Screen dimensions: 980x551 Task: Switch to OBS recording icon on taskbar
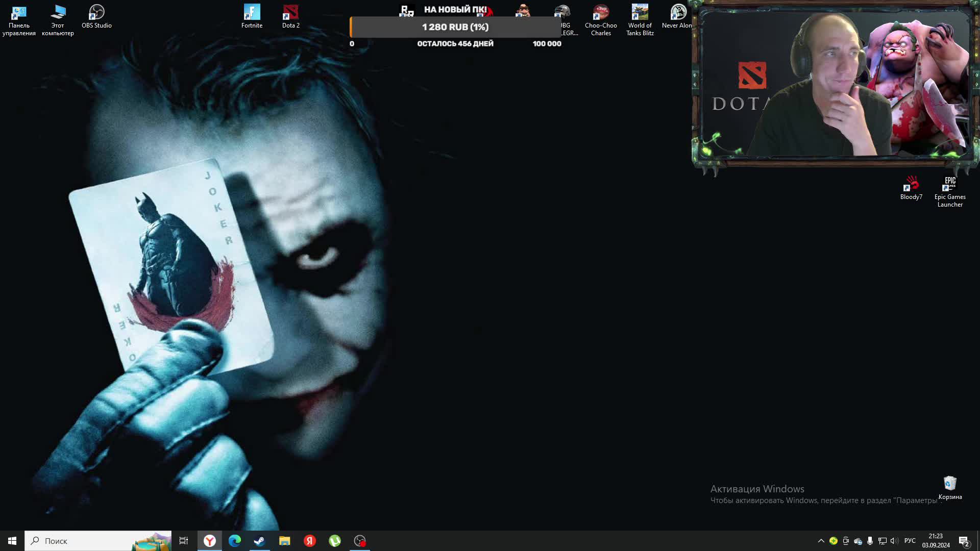(360, 541)
